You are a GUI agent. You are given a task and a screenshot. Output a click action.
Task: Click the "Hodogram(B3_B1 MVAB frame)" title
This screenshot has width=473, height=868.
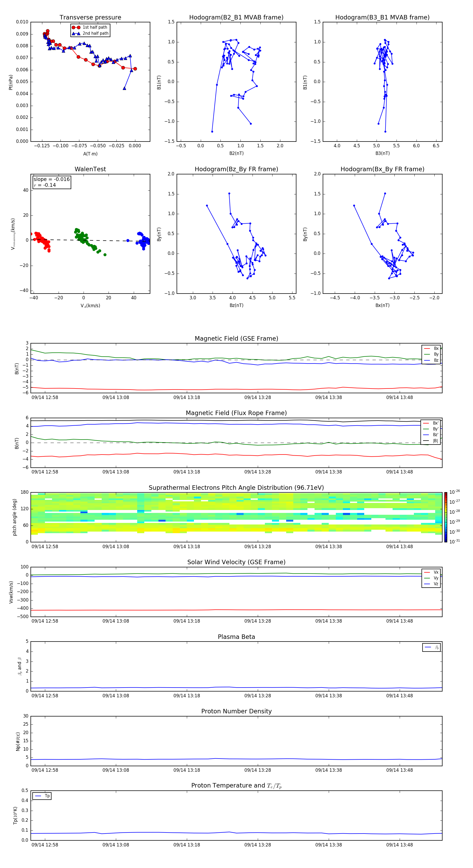pos(382,18)
